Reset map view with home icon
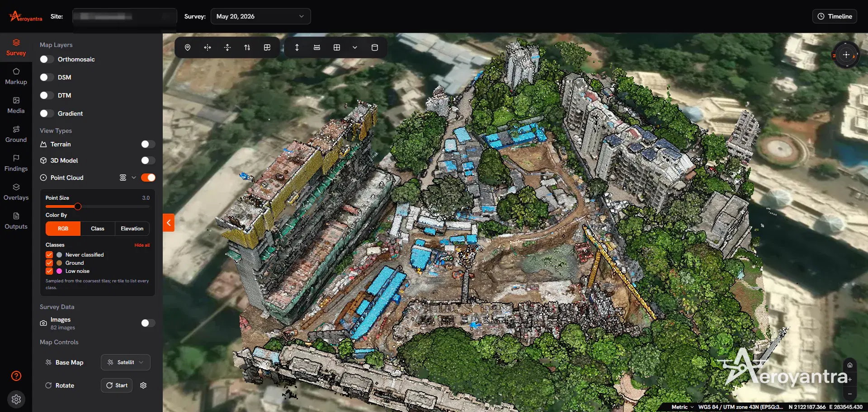 click(850, 365)
